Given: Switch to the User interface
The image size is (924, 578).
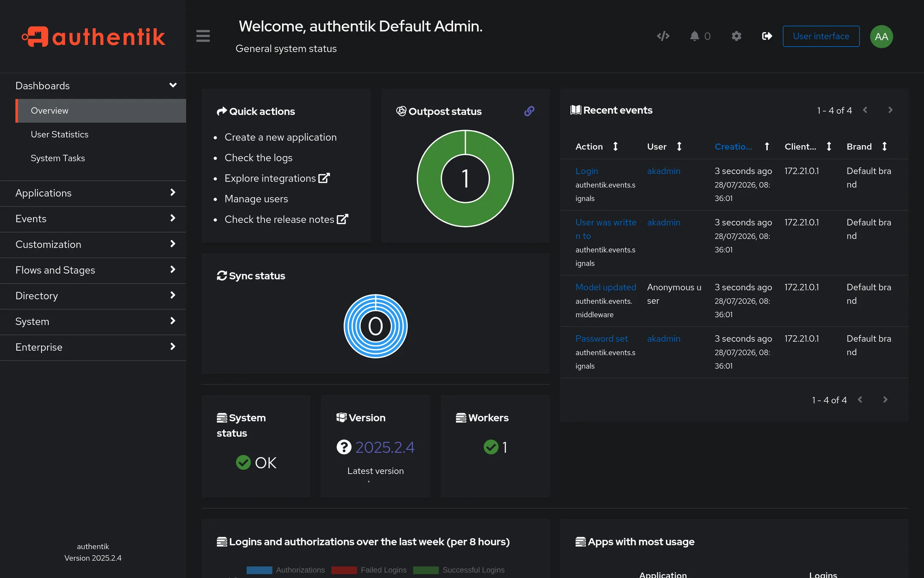Looking at the screenshot, I should click(821, 36).
